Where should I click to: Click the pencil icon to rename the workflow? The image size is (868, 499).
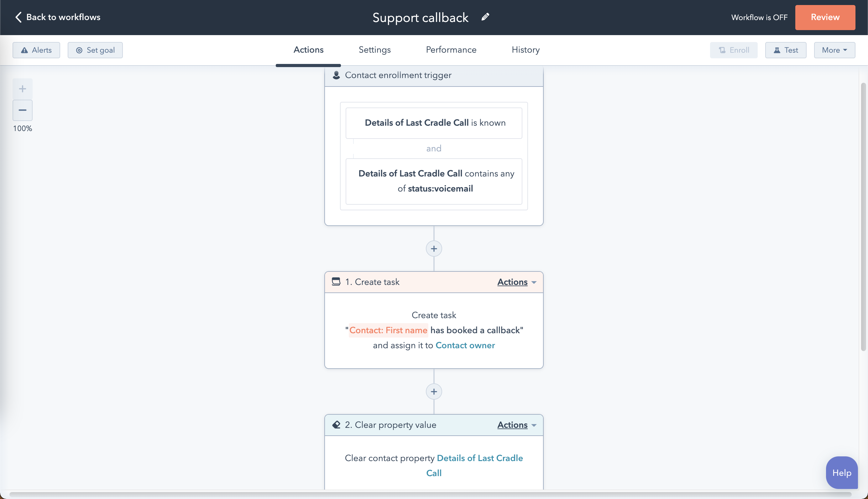click(x=485, y=17)
